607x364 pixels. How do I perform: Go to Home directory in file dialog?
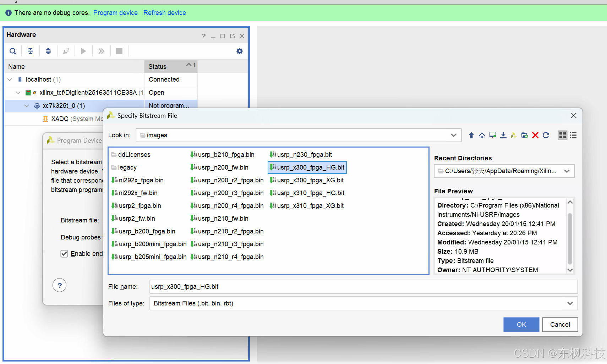coord(482,135)
